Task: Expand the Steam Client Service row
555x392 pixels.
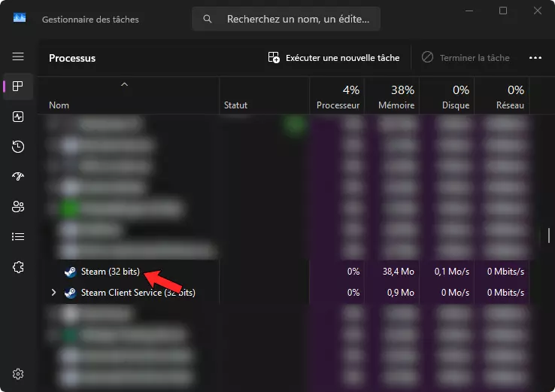Action: pyautogui.click(x=53, y=293)
